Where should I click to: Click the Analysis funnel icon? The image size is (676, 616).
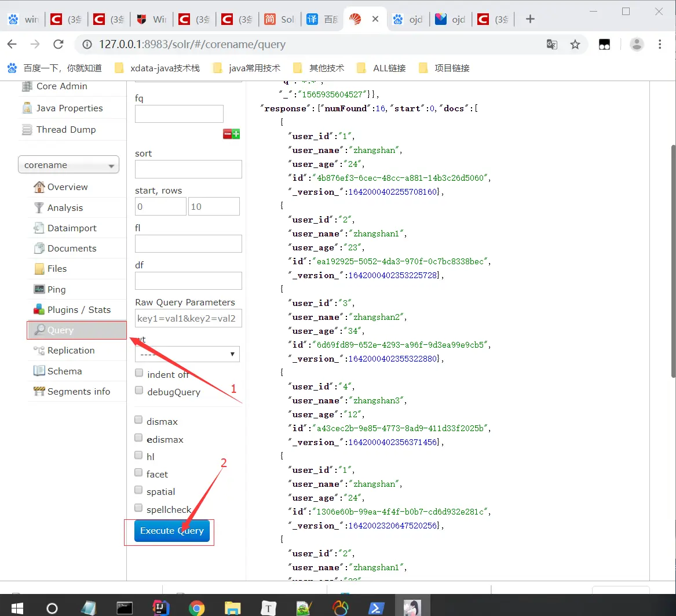39,207
